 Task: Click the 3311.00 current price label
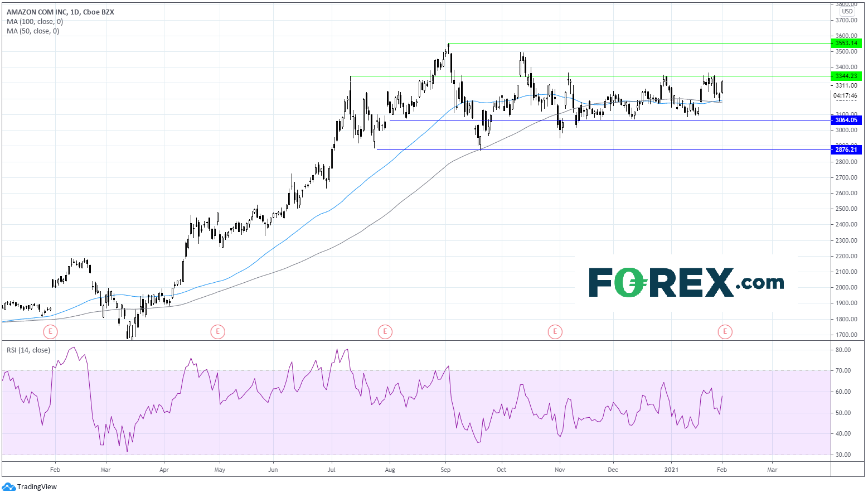tap(846, 85)
